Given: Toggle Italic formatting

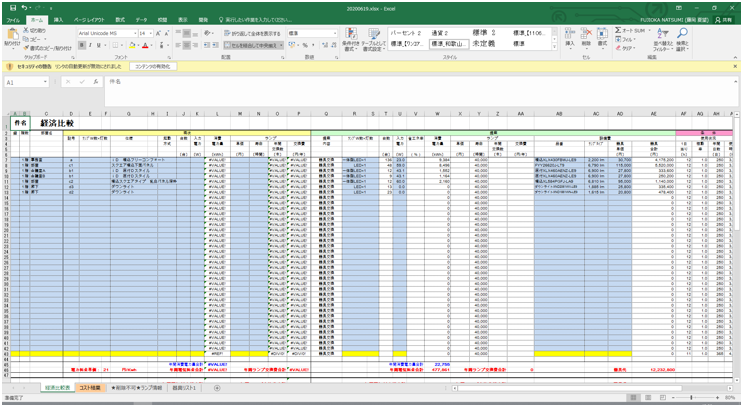Looking at the screenshot, I should 88,45.
